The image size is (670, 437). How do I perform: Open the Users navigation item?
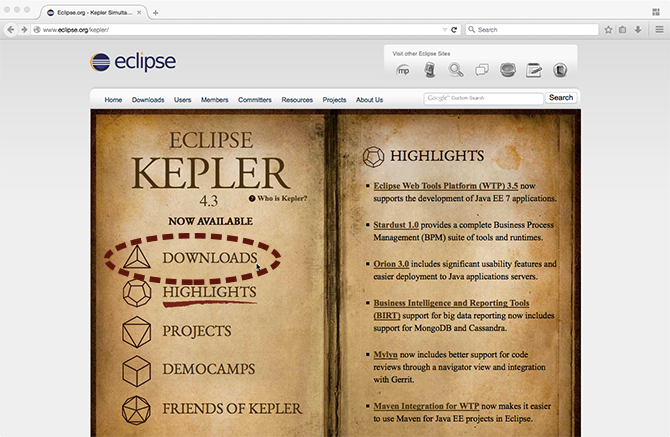[182, 100]
